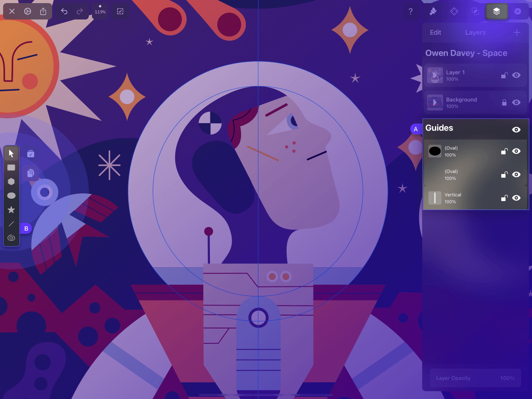The height and width of the screenshot is (399, 532).
Task: Click the second (Oval) row label
Action: pos(451,171)
